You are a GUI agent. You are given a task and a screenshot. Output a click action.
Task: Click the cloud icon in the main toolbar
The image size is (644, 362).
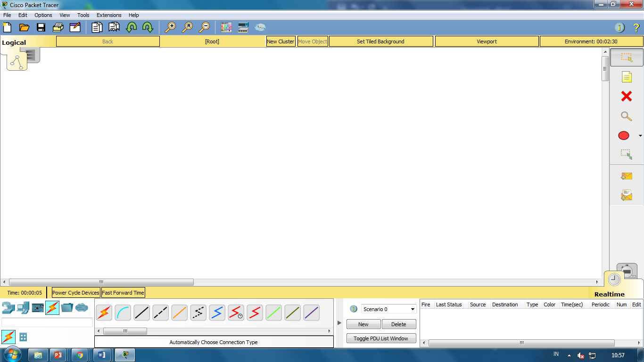(x=260, y=27)
